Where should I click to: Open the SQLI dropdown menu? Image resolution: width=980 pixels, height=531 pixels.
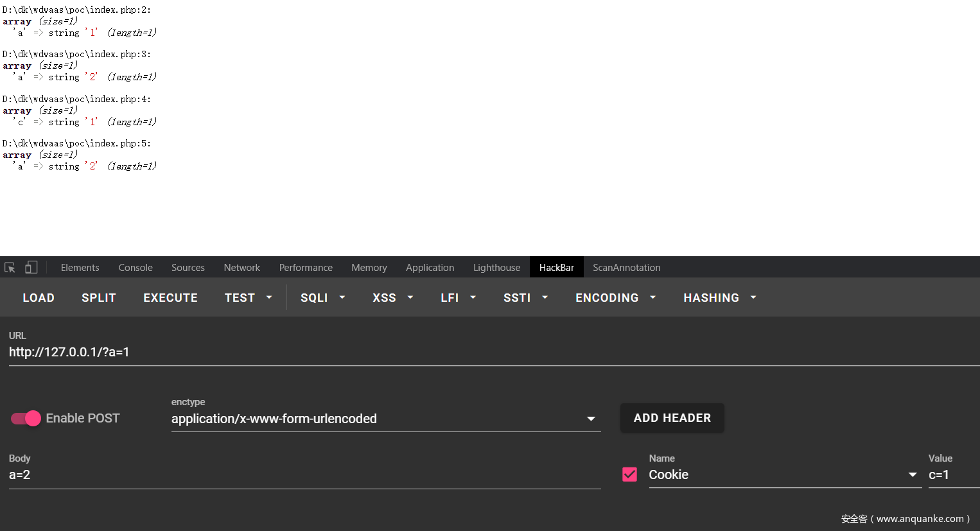(x=322, y=298)
